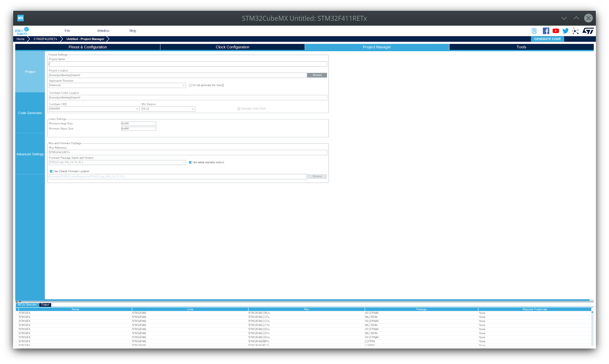The width and height of the screenshot is (609, 364).
Task: Open the Facebook icon link
Action: 546,31
